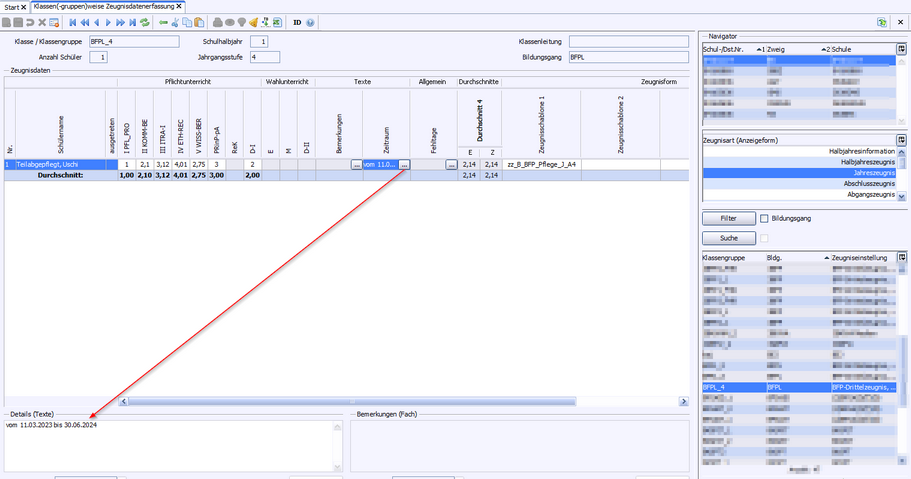Viewport: 911px width, 479px height.
Task: Click the horizontal scrollbar under Zeugnisdaten grid
Action: (x=400, y=400)
